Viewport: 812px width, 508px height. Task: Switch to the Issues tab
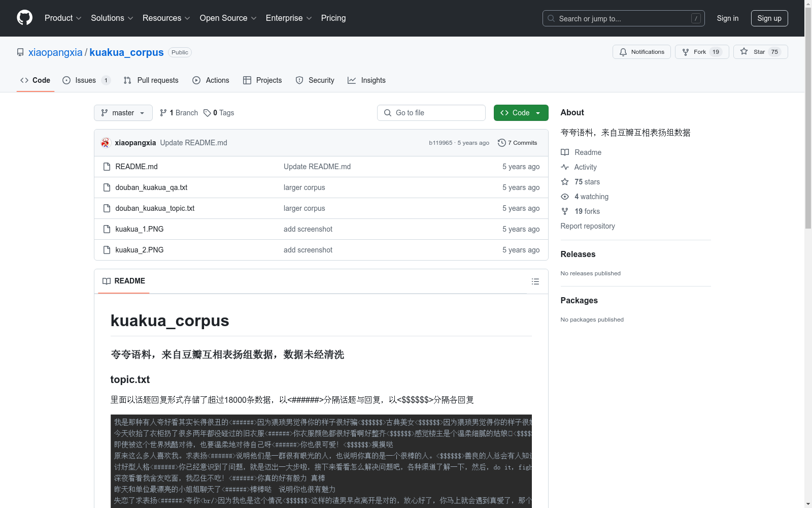coord(86,80)
